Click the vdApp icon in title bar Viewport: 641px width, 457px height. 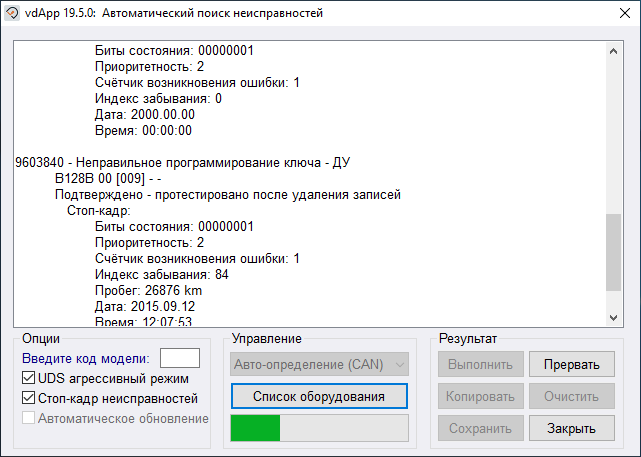point(13,14)
